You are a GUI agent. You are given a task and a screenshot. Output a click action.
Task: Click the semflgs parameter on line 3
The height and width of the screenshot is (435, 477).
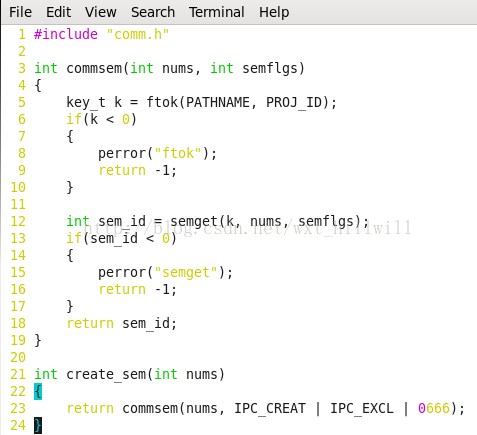270,68
